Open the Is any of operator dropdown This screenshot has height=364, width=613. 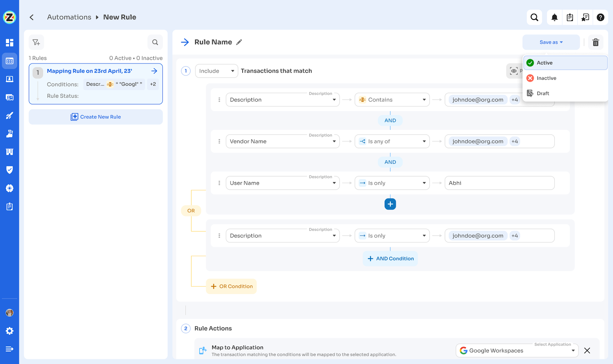392,141
